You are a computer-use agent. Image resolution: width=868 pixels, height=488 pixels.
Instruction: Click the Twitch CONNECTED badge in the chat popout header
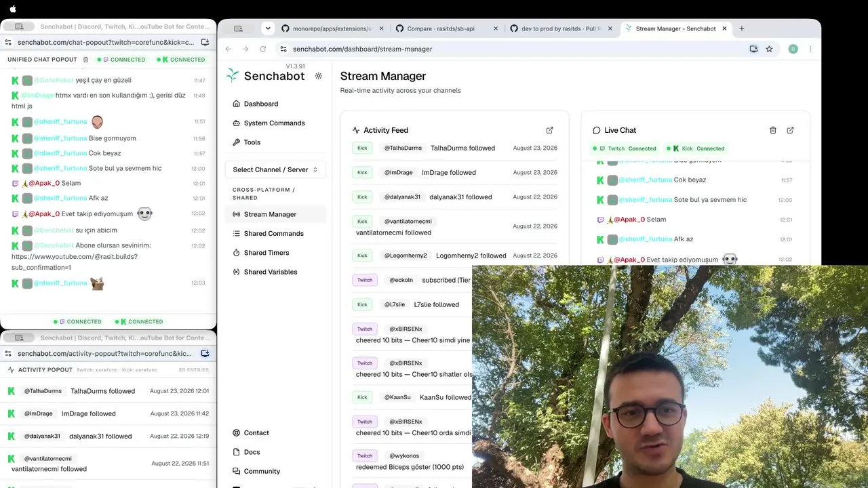[x=121, y=60]
